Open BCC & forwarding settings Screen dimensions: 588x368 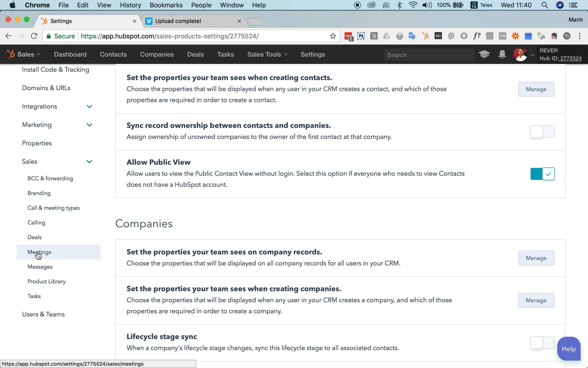50,178
